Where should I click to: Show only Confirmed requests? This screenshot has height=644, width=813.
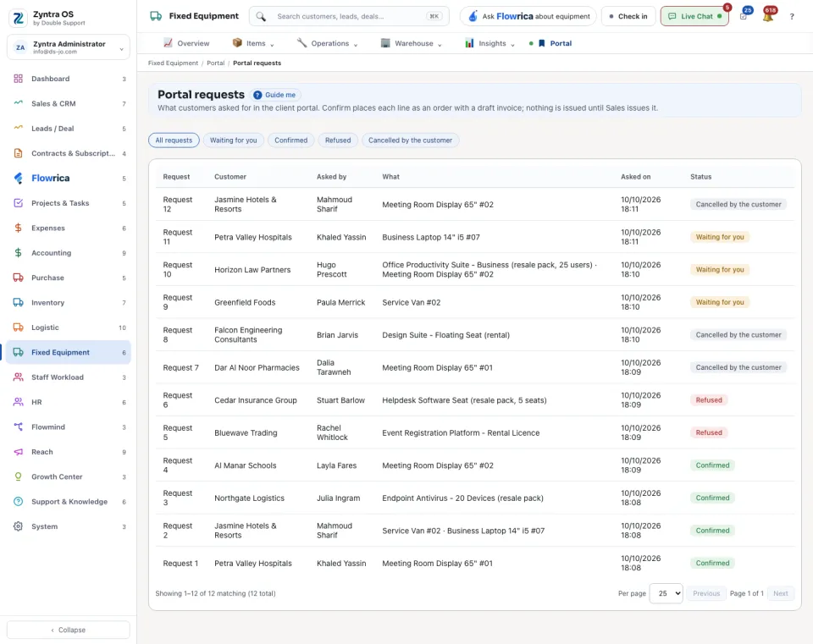(x=290, y=140)
